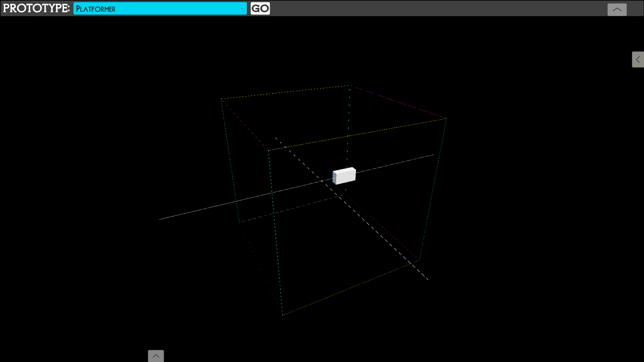
Task: Click the PROTOTYPE: label text
Action: 36,8
